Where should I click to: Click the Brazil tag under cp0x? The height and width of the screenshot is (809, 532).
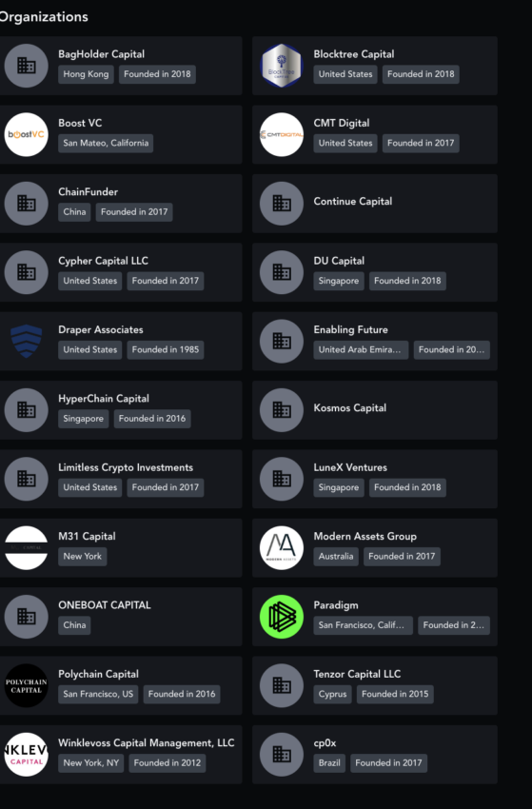coord(329,762)
